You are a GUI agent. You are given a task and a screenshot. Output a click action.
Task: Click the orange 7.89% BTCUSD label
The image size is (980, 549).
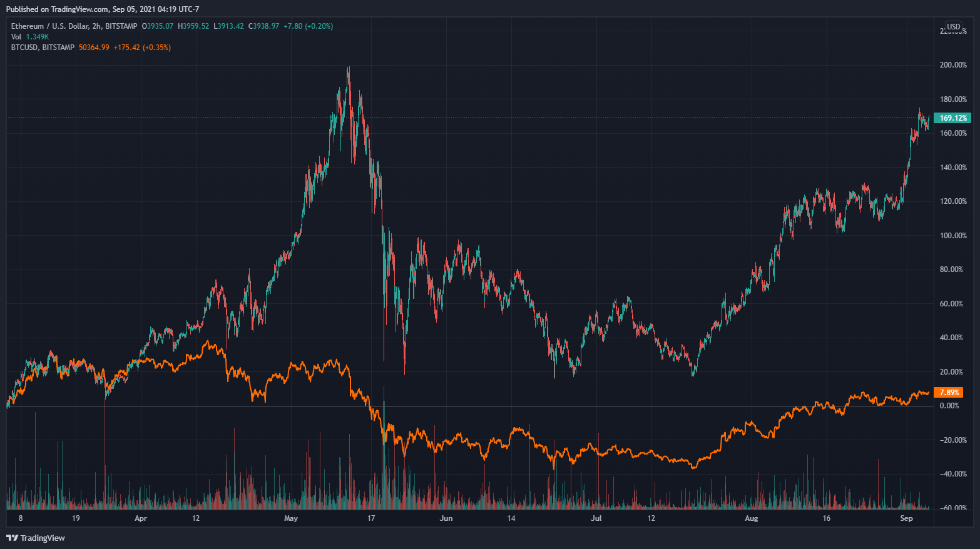pos(949,393)
